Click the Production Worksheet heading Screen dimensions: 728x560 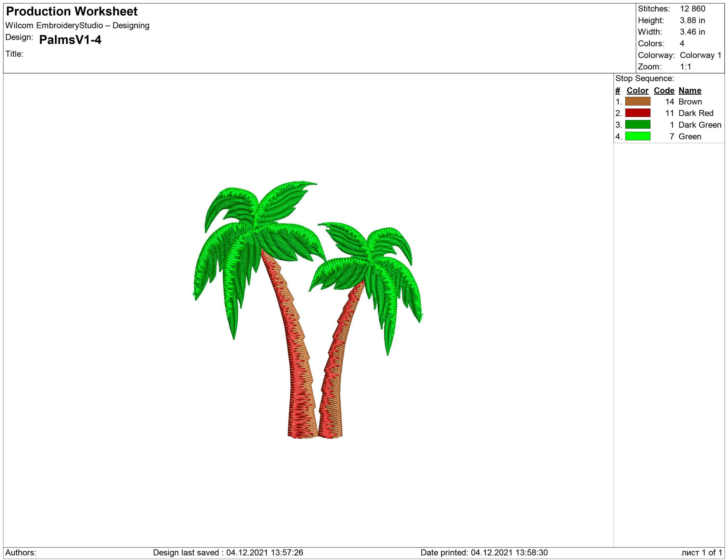point(72,11)
